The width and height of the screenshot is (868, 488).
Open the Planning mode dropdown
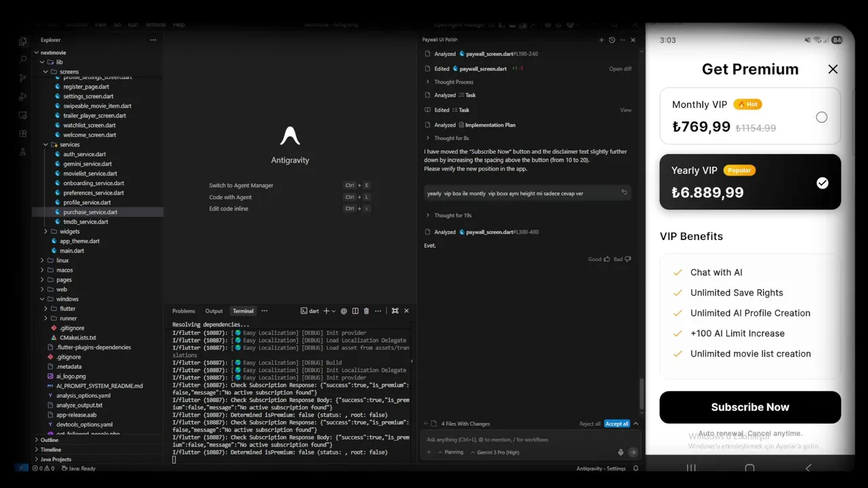point(451,452)
